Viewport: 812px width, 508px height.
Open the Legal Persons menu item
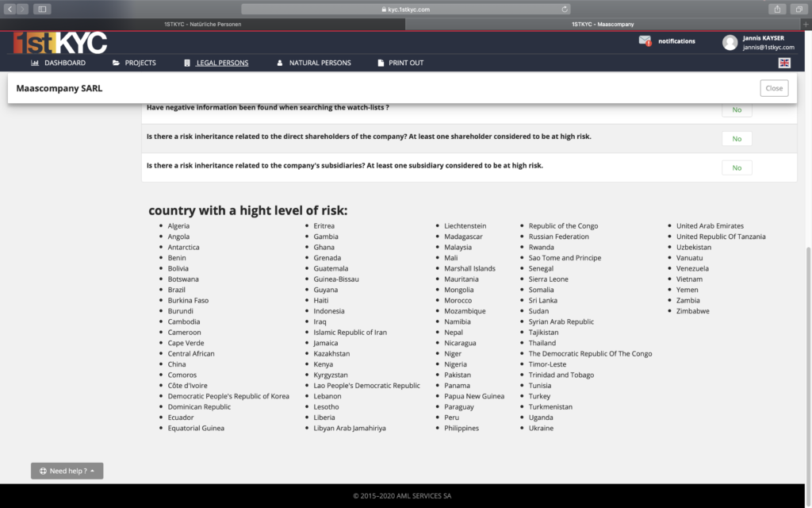(x=216, y=63)
